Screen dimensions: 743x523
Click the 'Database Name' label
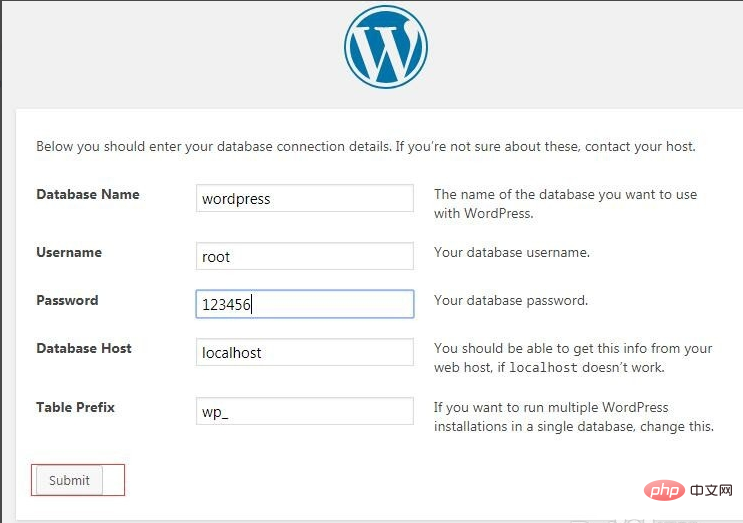tap(88, 194)
